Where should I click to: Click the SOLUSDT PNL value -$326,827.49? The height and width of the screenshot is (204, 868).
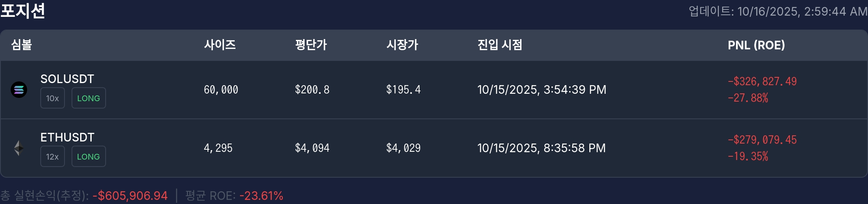click(762, 81)
